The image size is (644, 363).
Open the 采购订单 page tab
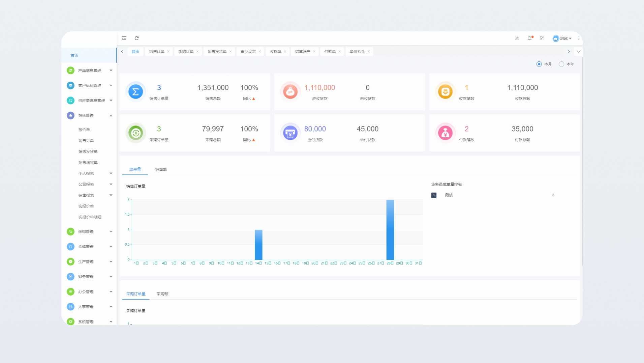(x=186, y=52)
